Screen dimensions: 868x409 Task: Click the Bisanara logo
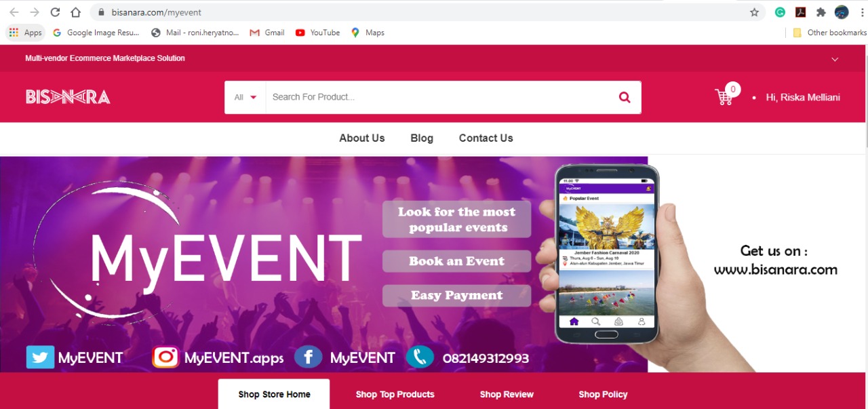(x=68, y=97)
